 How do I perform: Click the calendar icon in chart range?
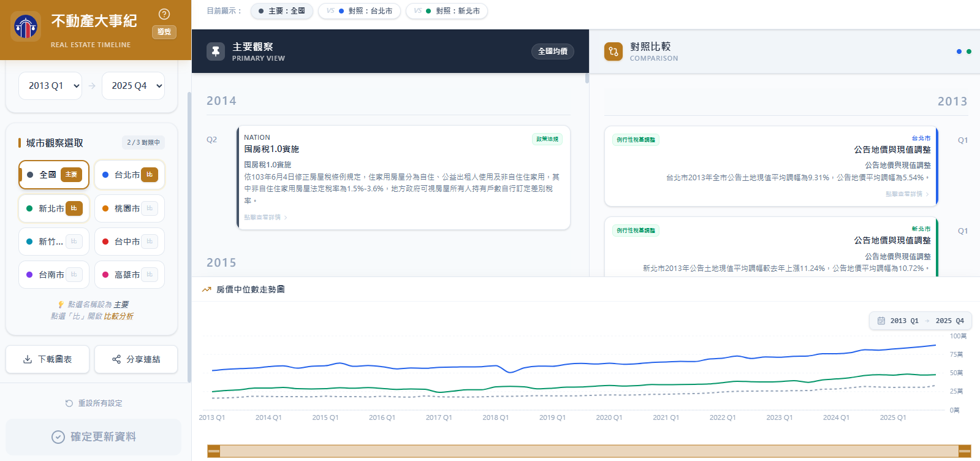click(881, 321)
